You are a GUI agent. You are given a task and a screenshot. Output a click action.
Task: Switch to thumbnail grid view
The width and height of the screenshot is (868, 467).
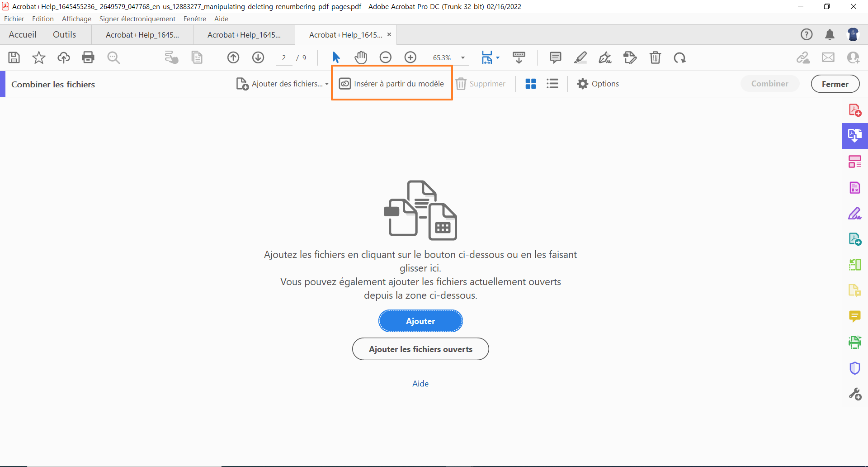click(x=531, y=84)
